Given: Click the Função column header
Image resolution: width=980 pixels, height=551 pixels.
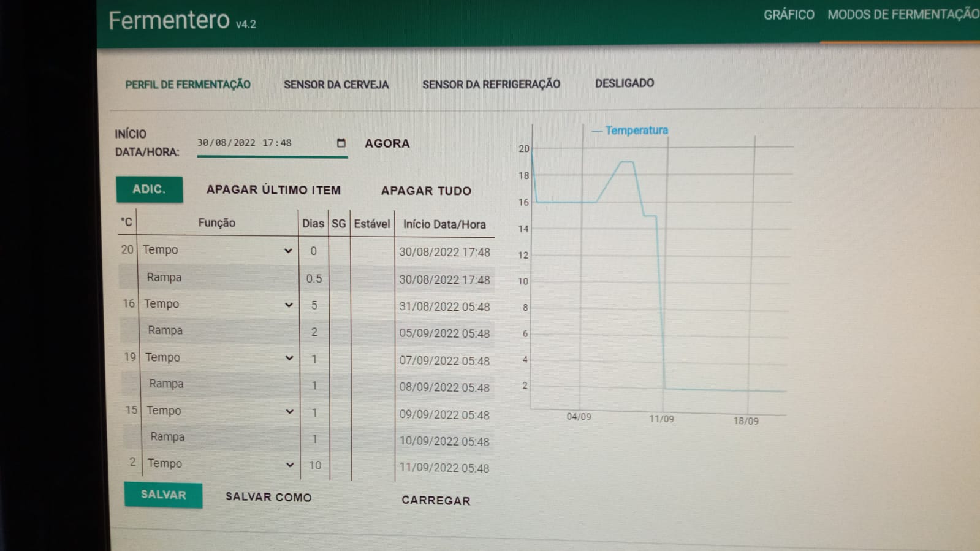Looking at the screenshot, I should tap(216, 222).
